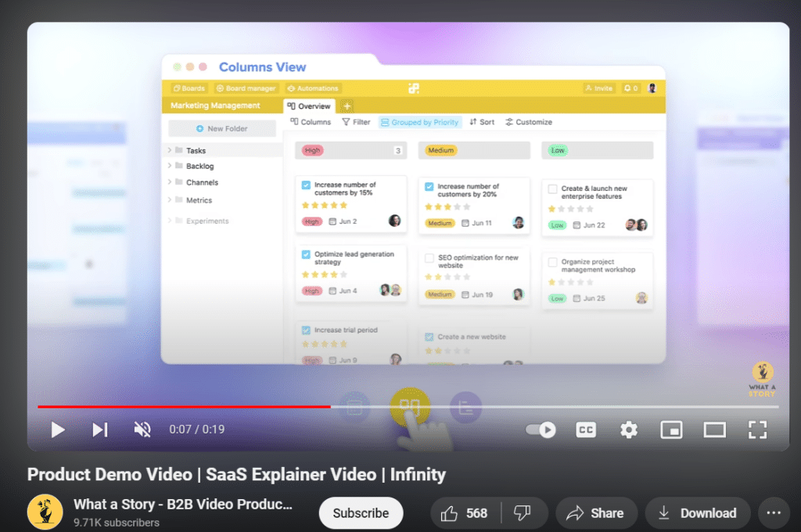Image resolution: width=801 pixels, height=532 pixels.
Task: Open the video settings gear
Action: [x=629, y=430]
